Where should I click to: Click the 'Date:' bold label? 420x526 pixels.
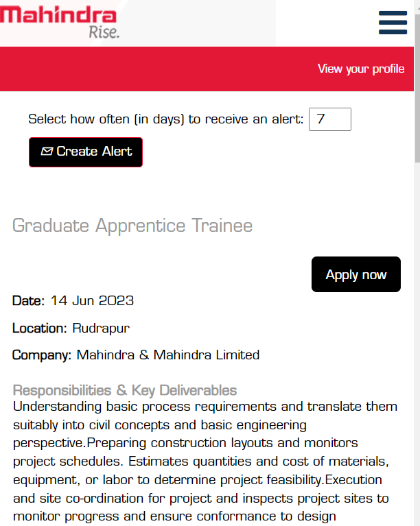tap(29, 301)
